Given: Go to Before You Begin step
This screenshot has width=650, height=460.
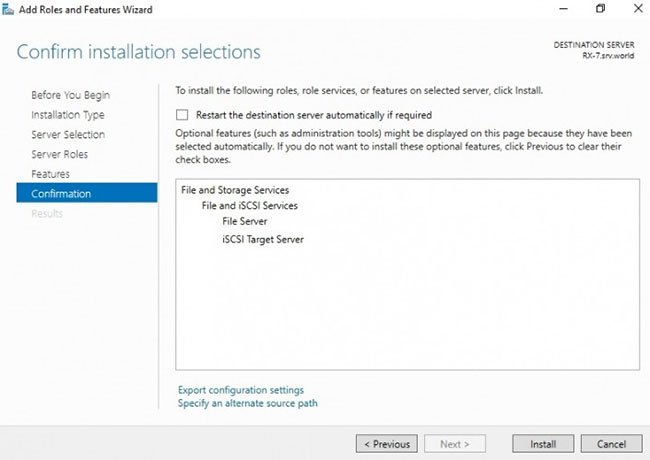Looking at the screenshot, I should [70, 95].
